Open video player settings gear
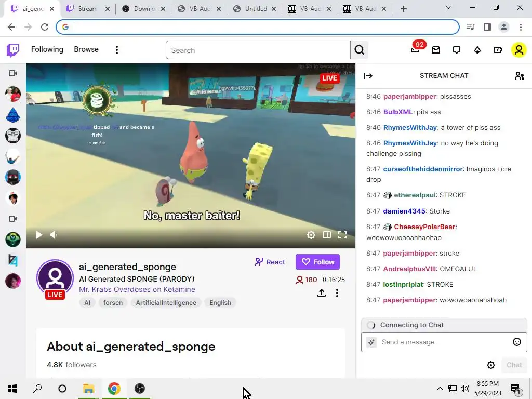 point(311,235)
